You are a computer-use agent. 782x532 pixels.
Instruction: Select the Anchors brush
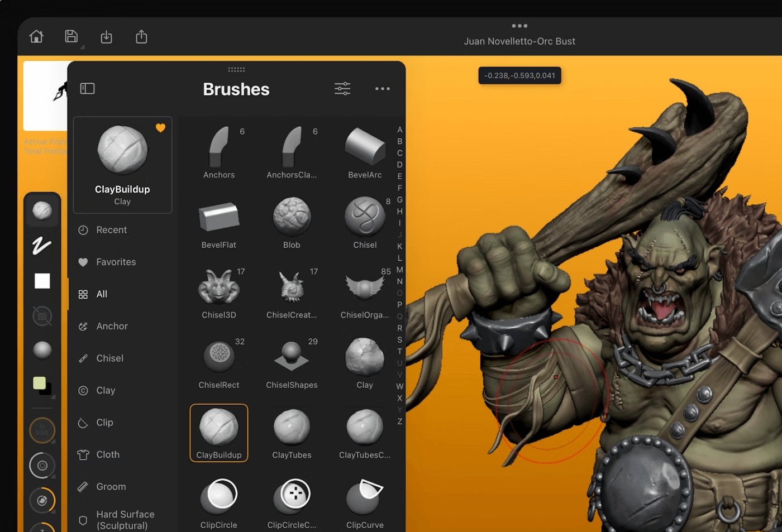[x=219, y=152]
